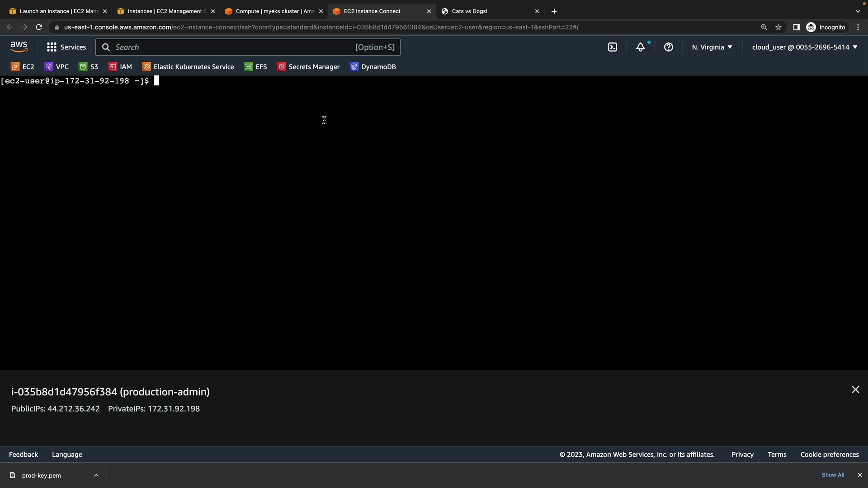
Task: Open Secrets Manager shortcut
Action: pyautogui.click(x=308, y=67)
